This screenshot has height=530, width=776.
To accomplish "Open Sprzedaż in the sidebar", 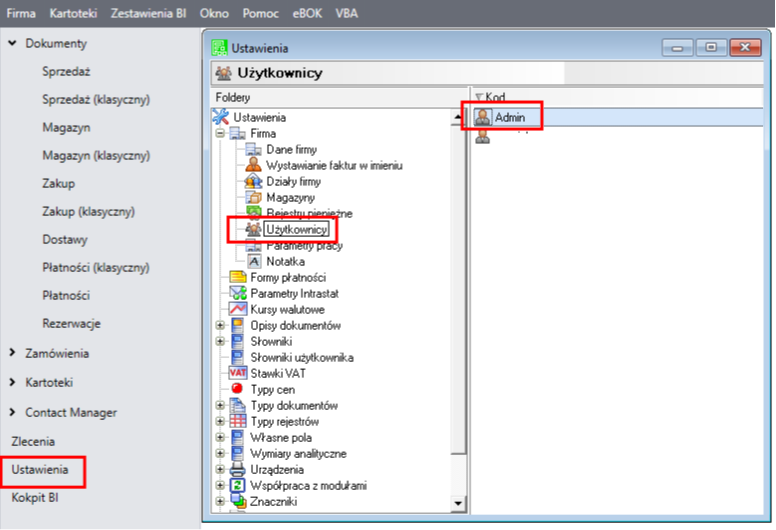I will (68, 72).
